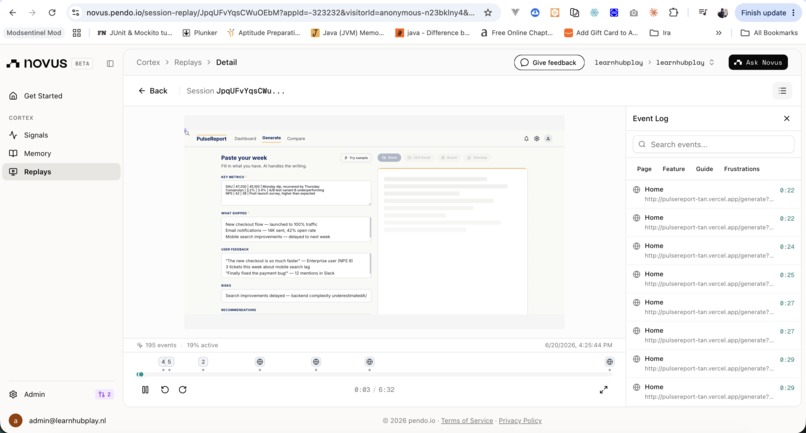
Task: Click the replay video preview
Action: click(374, 222)
